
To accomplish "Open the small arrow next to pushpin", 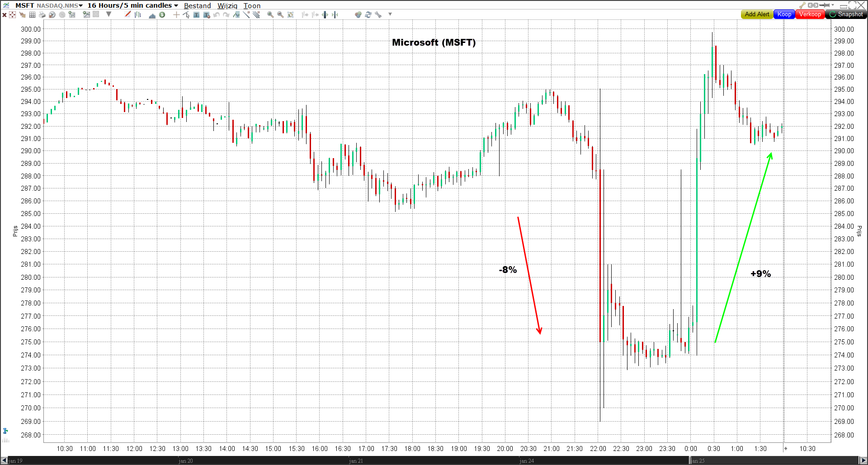I will 833,5.
